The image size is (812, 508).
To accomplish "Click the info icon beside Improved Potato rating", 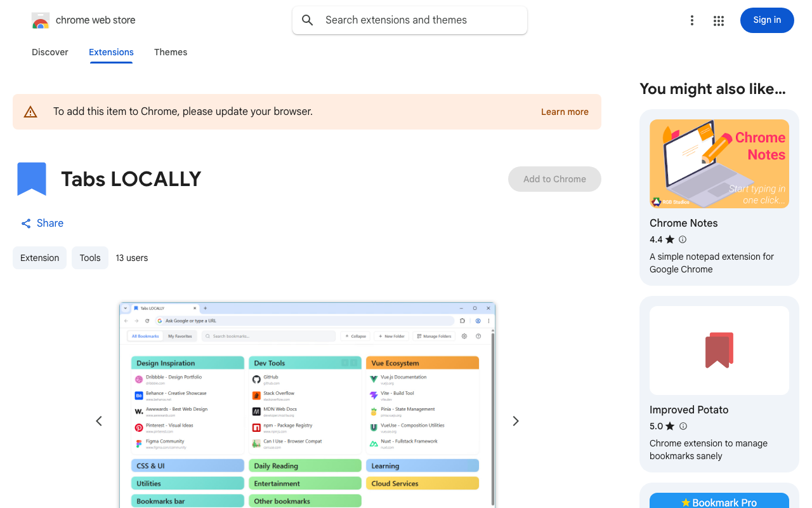I will [x=683, y=426].
